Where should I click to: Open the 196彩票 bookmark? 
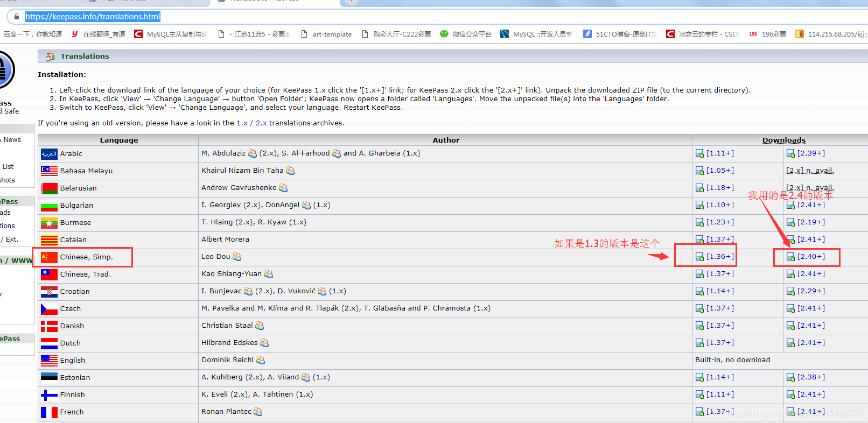point(767,34)
